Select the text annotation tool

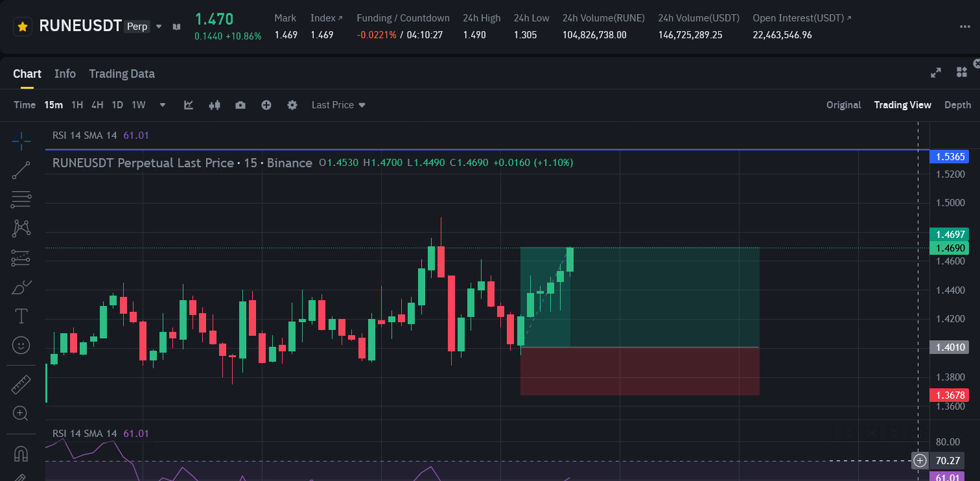click(21, 316)
